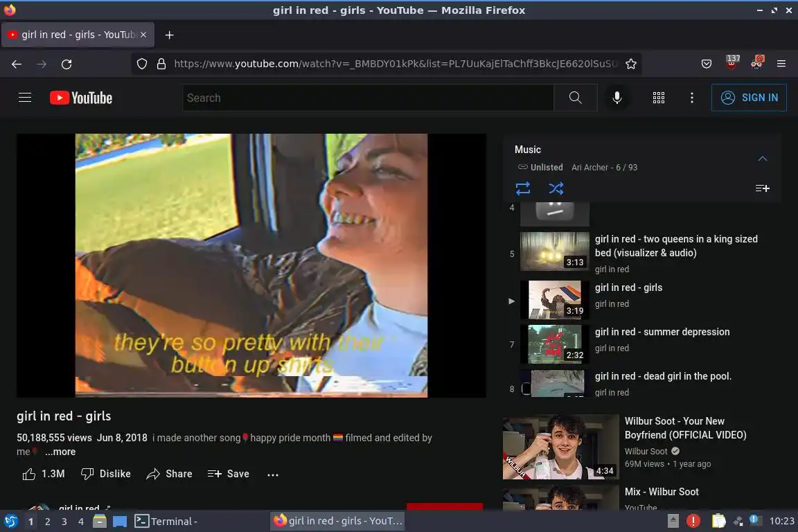Open the privacy extension with glasses icon
This screenshot has height=532, width=798.
click(x=757, y=62)
